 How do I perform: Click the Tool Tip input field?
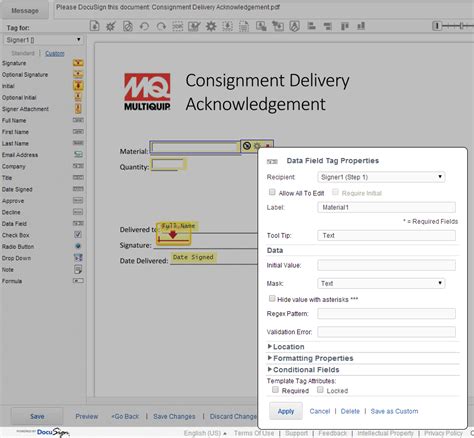click(x=387, y=235)
